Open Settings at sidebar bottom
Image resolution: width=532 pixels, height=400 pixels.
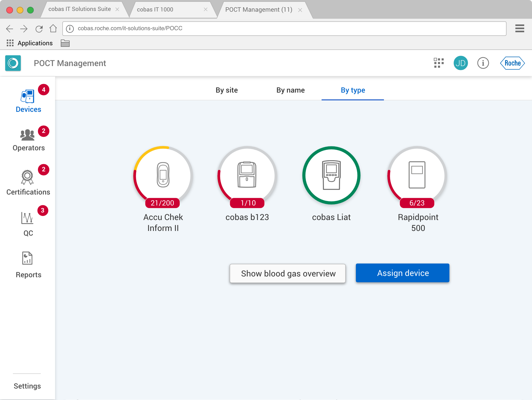click(x=27, y=386)
